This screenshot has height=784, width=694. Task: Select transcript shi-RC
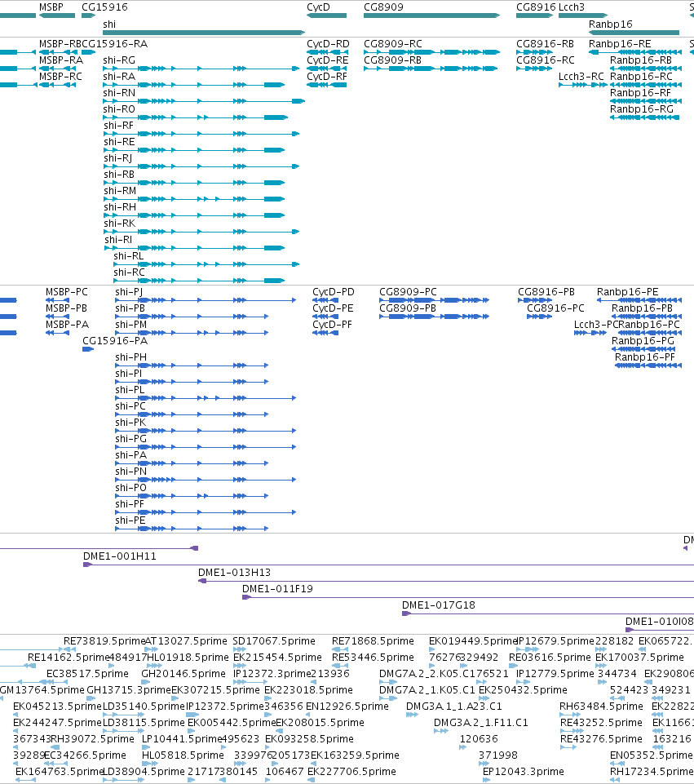coord(199,281)
